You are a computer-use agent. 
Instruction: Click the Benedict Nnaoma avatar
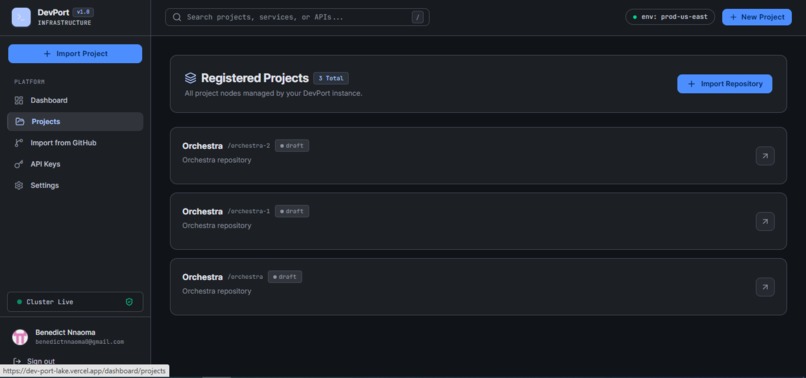20,337
